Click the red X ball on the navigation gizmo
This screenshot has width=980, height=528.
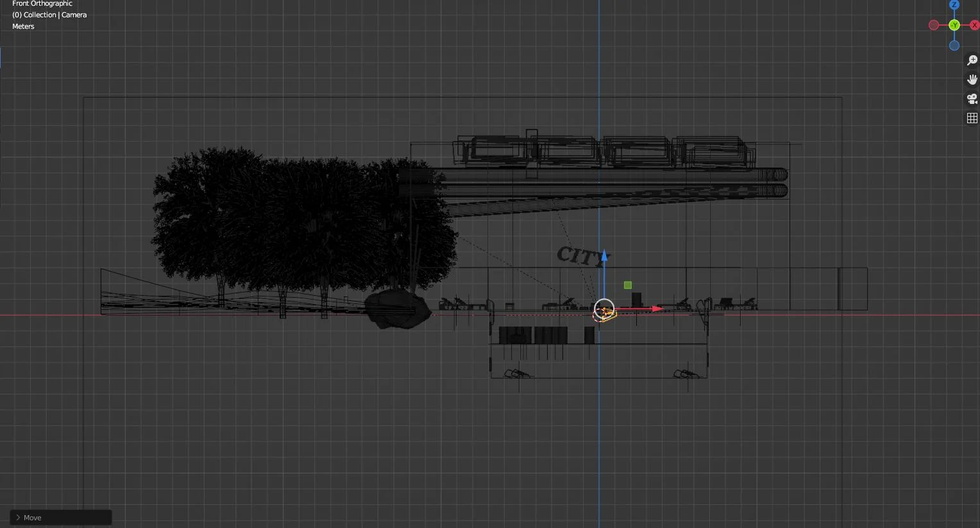[975, 25]
